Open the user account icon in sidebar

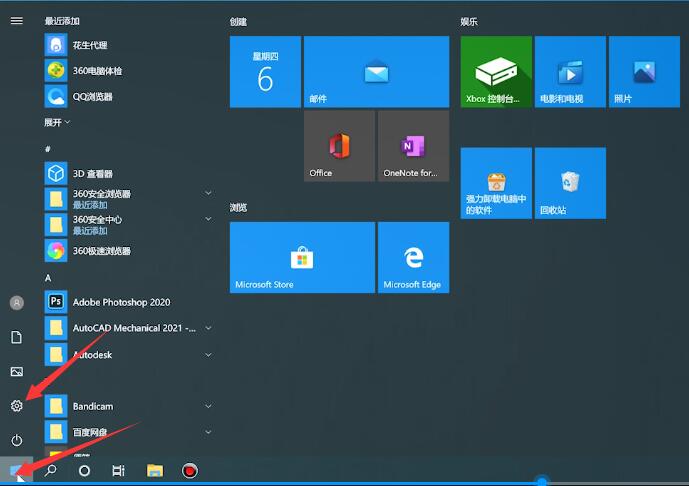[x=17, y=303]
